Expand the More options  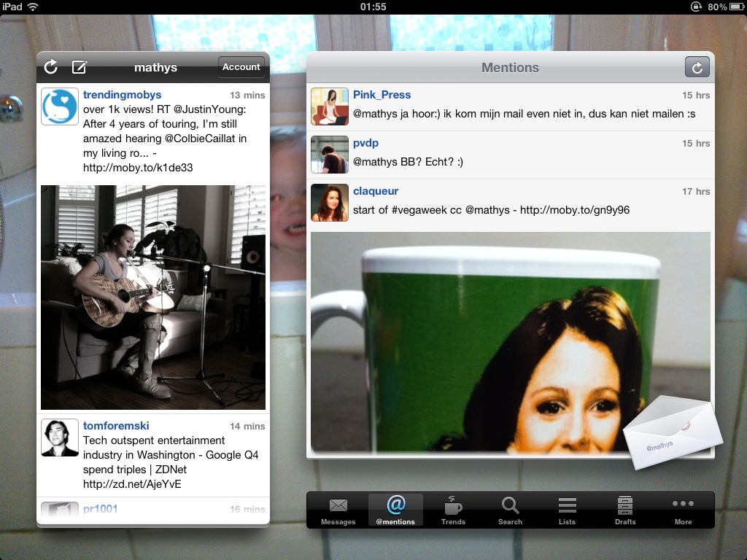point(683,510)
